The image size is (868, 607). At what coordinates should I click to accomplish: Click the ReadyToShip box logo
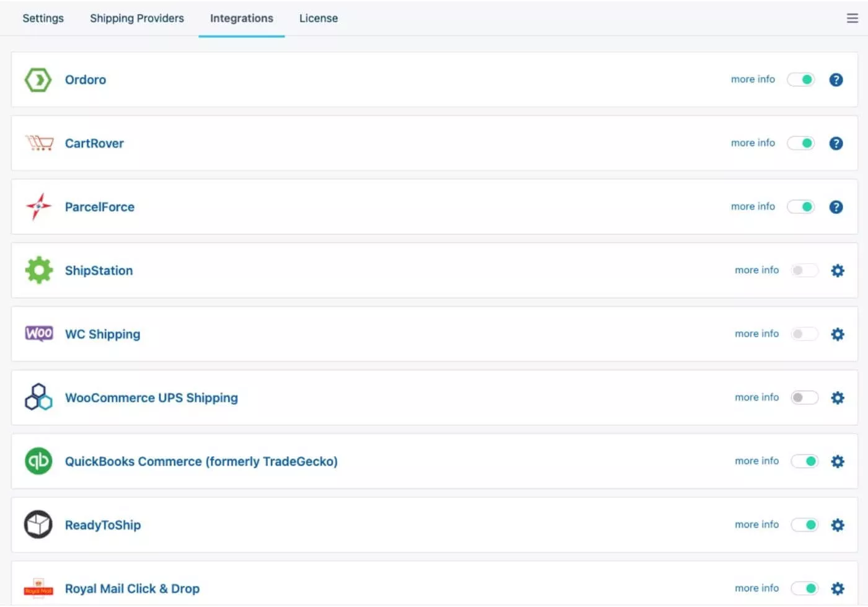tap(38, 525)
